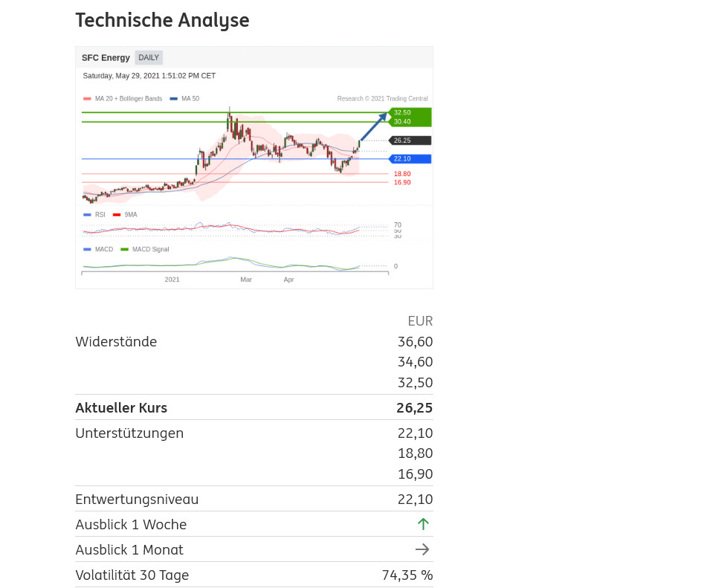Click the Technische Analyse heading
This screenshot has width=707, height=588.
tap(162, 20)
